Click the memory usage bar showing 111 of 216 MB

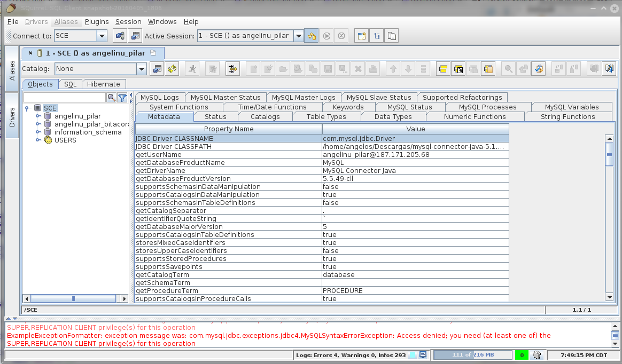pos(472,354)
